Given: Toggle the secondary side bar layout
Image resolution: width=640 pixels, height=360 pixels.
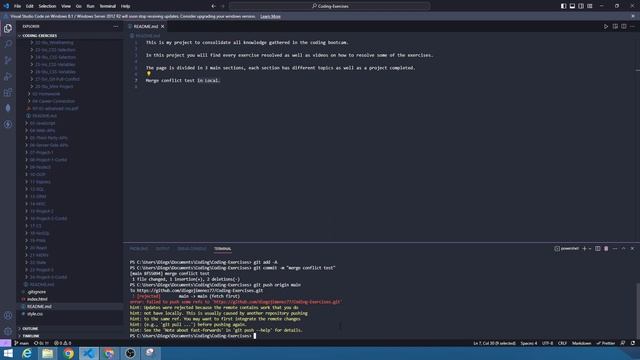Looking at the screenshot, I should click(x=581, y=6).
